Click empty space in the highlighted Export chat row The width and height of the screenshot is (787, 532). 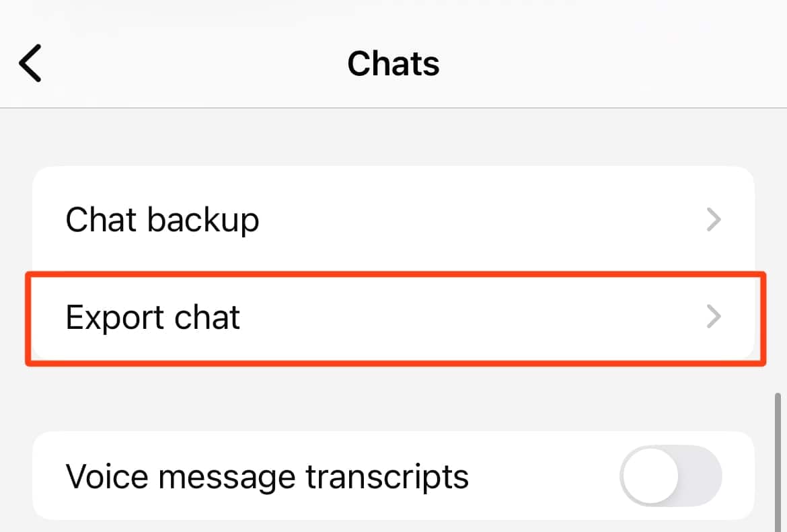coord(471,317)
